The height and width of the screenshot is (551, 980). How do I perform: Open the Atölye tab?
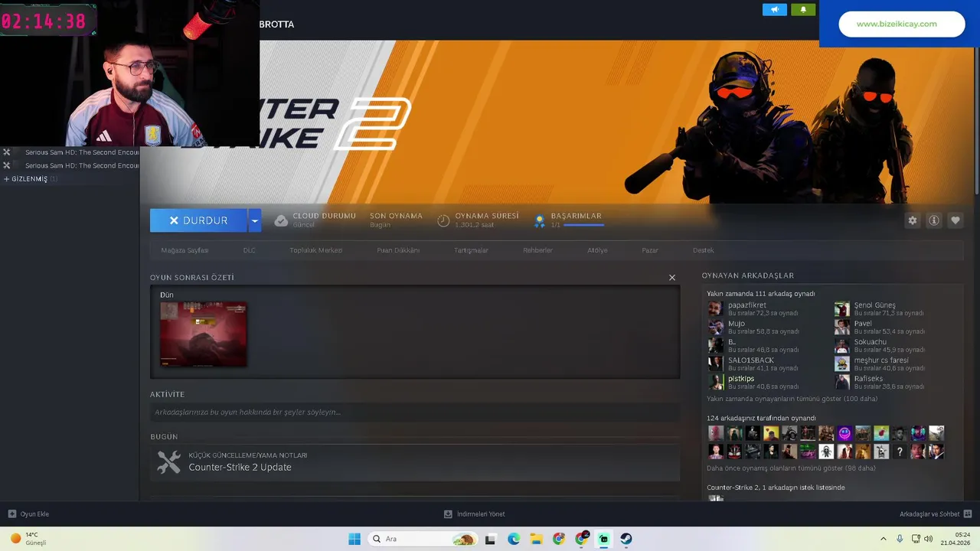[x=597, y=250]
